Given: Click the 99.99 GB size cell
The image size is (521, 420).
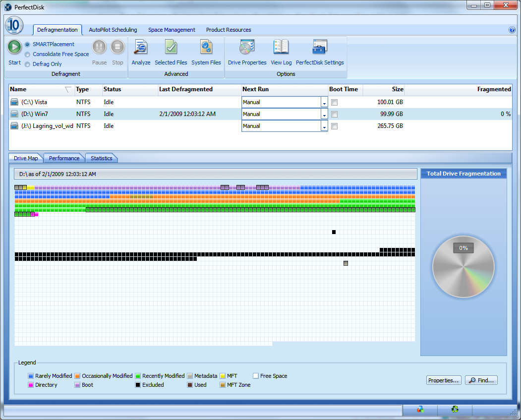Looking at the screenshot, I should 392,114.
